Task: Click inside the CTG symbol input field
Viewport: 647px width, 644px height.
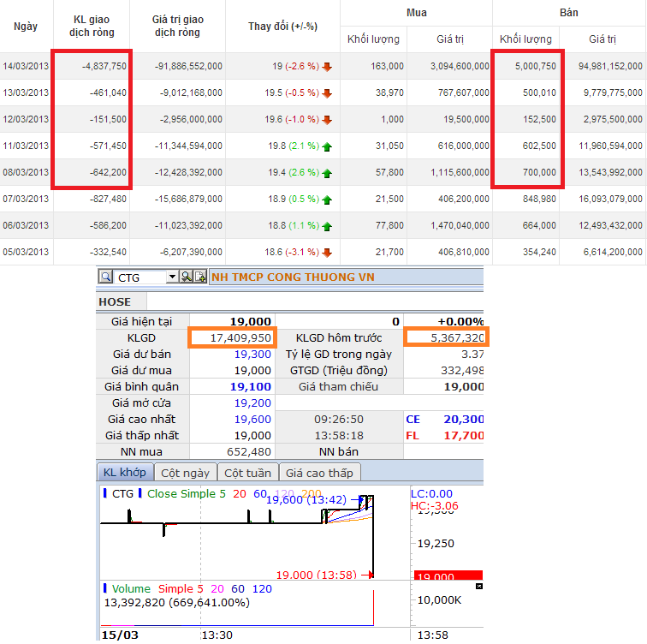Action: (x=140, y=277)
